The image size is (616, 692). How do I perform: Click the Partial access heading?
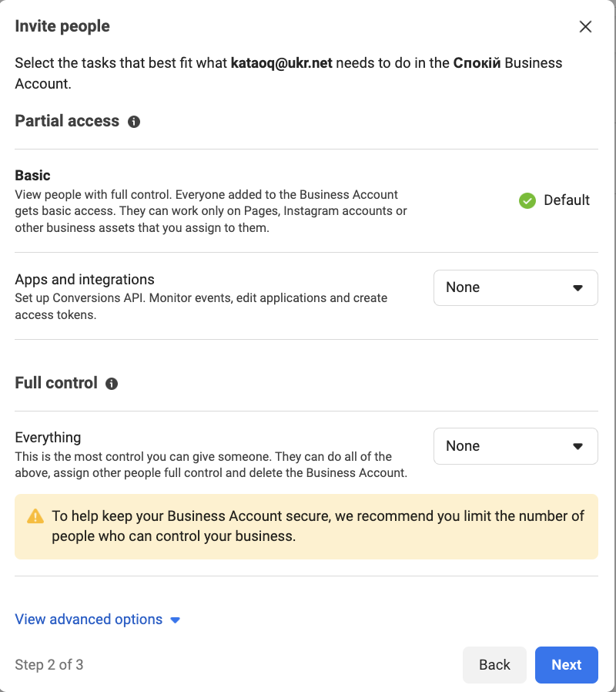[67, 121]
